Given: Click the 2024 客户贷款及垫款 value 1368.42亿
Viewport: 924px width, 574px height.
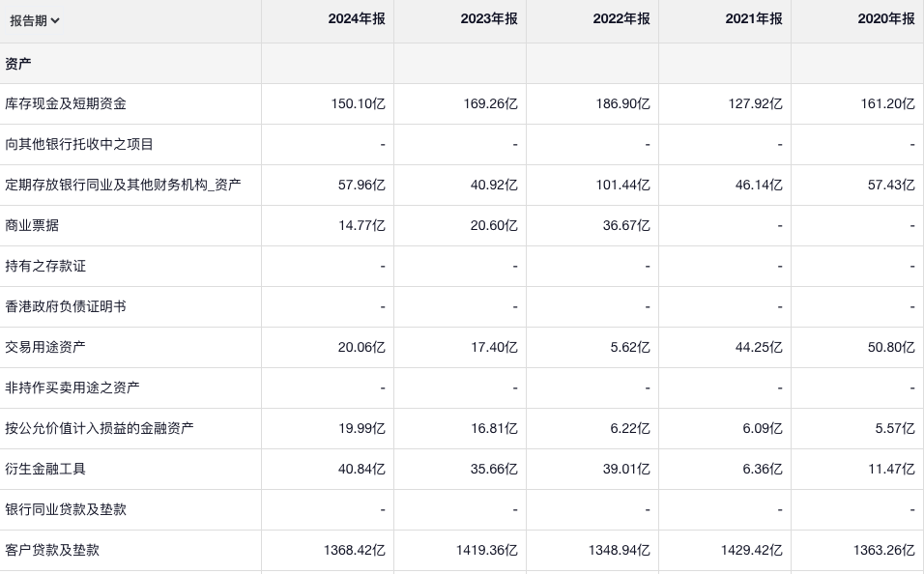Looking at the screenshot, I should (x=354, y=550).
